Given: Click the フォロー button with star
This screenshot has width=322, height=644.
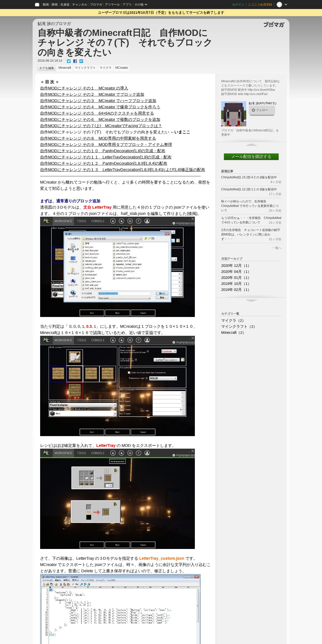Looking at the screenshot, I should (262, 110).
